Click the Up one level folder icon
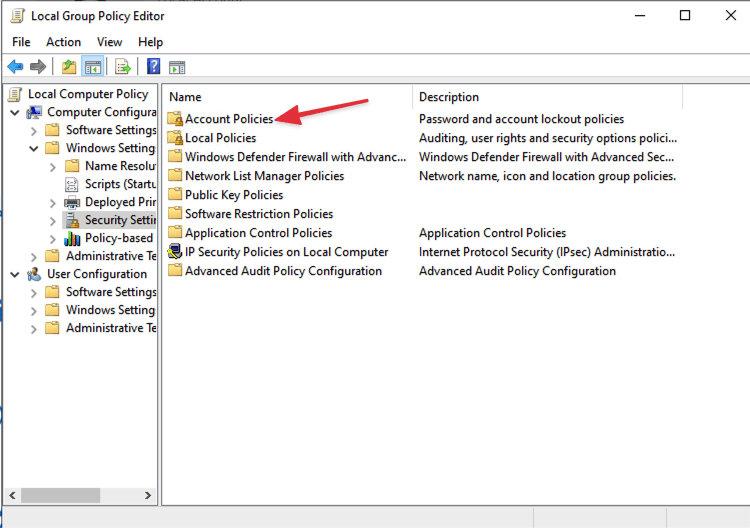This screenshot has width=750, height=528. click(68, 67)
